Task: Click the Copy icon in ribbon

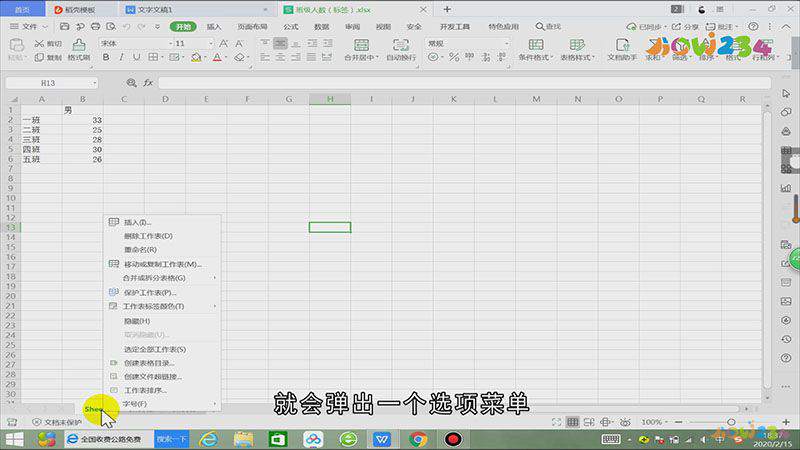Action: pyautogui.click(x=39, y=58)
